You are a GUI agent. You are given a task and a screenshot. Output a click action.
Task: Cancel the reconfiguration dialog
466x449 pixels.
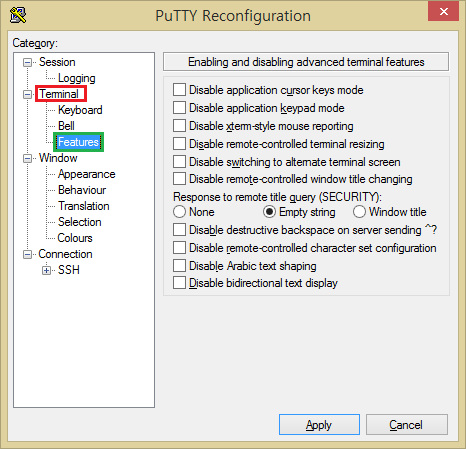407,425
